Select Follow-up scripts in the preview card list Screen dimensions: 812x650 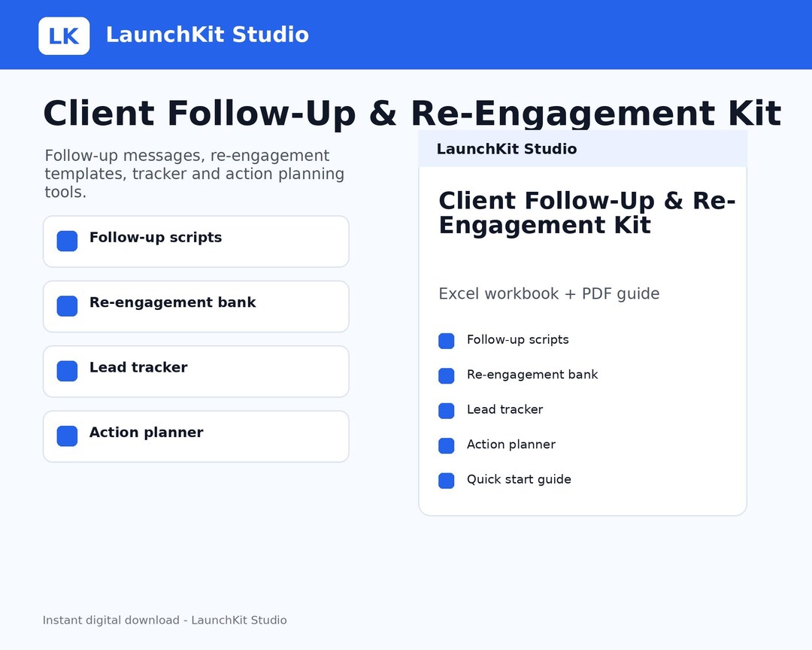pyautogui.click(x=518, y=339)
